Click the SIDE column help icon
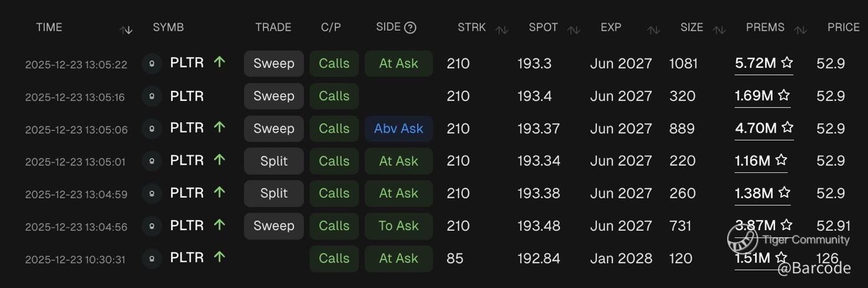The image size is (868, 288). click(x=411, y=28)
